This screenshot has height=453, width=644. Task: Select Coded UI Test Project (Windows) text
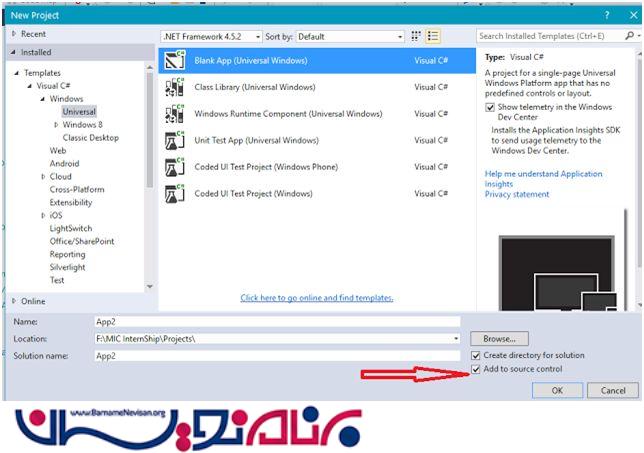(253, 194)
